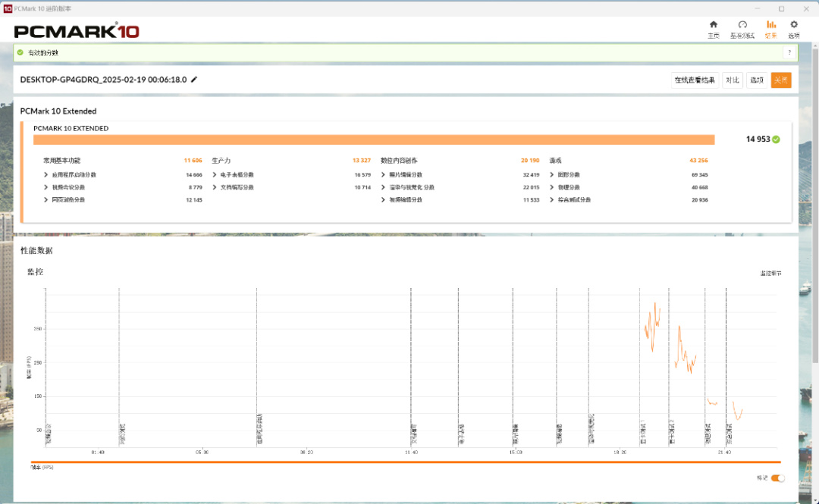Click the 照片编辑分数 value 32 419
819x504 pixels.
[531, 175]
